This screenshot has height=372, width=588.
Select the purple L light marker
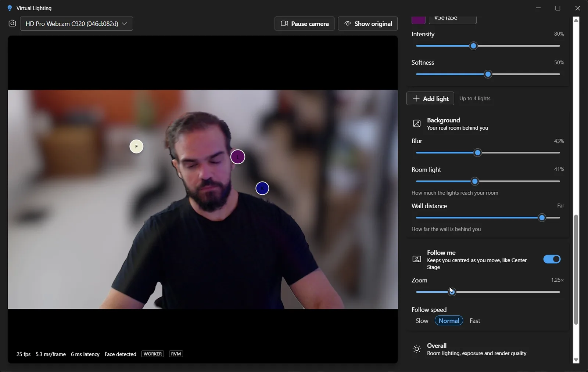238,157
